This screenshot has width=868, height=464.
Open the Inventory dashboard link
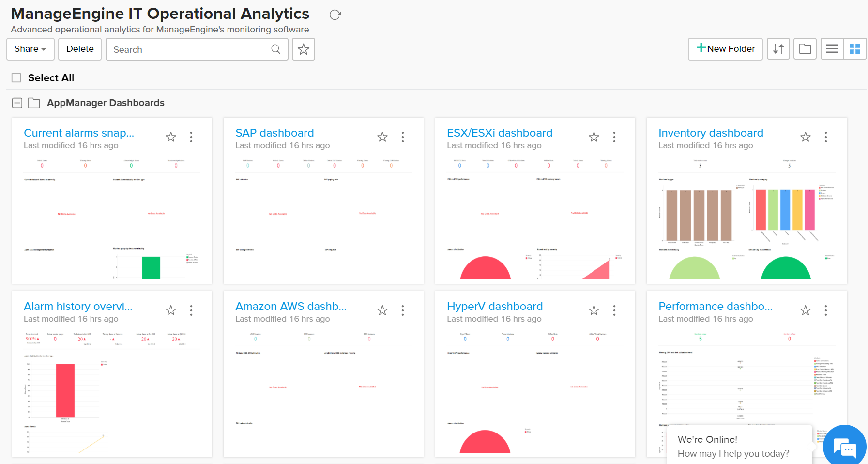coord(711,133)
